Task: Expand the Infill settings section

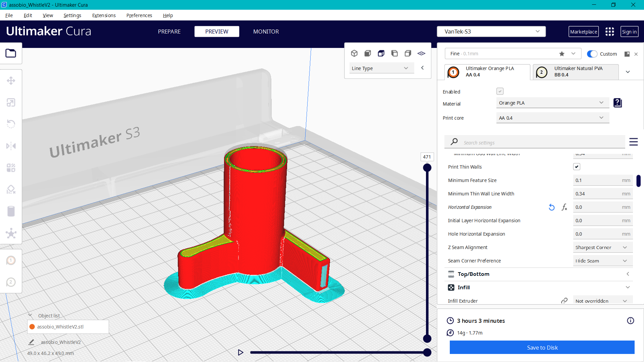Action: click(x=628, y=287)
